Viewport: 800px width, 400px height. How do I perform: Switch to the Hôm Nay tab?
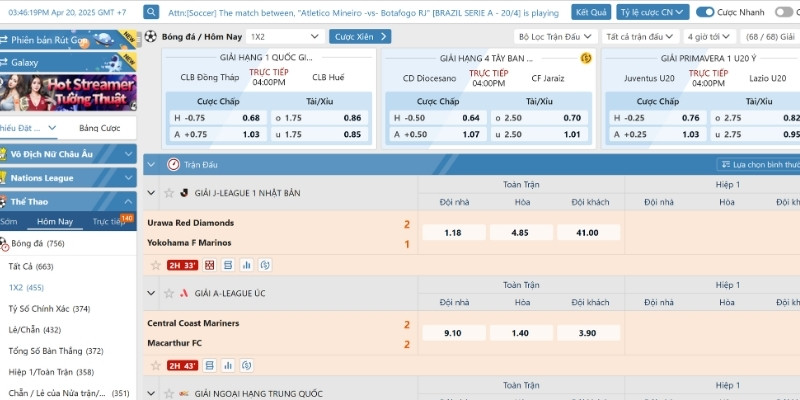(55, 221)
